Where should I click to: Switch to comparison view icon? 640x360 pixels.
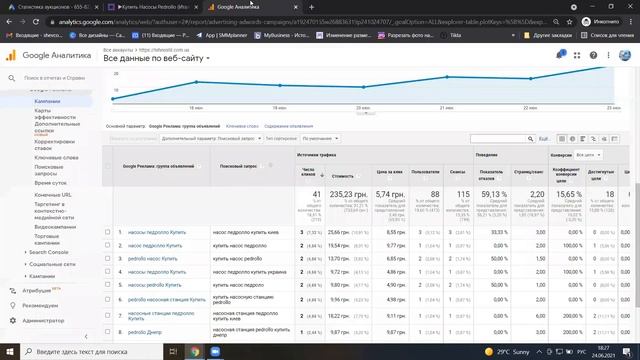593,139
